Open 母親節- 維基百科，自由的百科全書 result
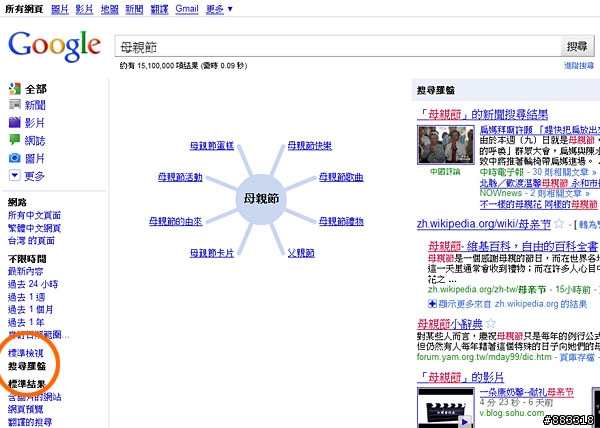The width and height of the screenshot is (600, 428). (512, 246)
